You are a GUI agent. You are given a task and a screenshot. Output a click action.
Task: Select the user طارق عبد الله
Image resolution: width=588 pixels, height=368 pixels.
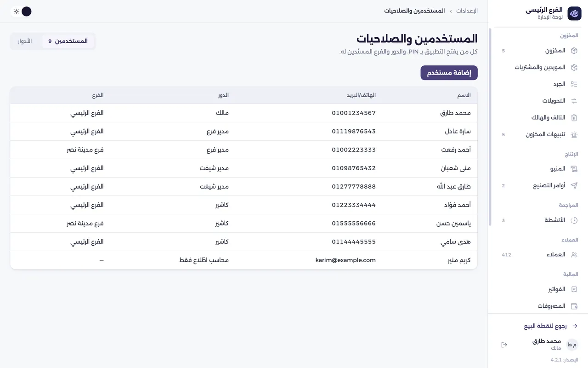click(244, 186)
